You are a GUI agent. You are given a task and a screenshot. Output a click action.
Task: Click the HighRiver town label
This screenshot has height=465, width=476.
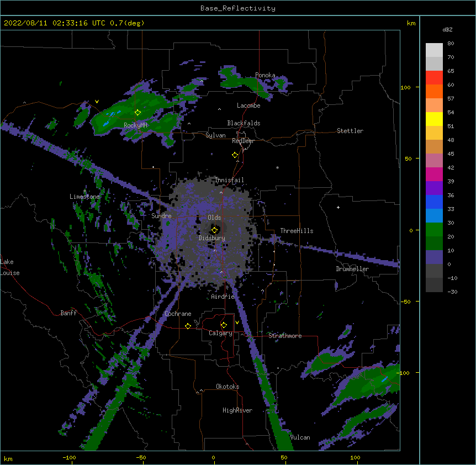click(x=237, y=410)
